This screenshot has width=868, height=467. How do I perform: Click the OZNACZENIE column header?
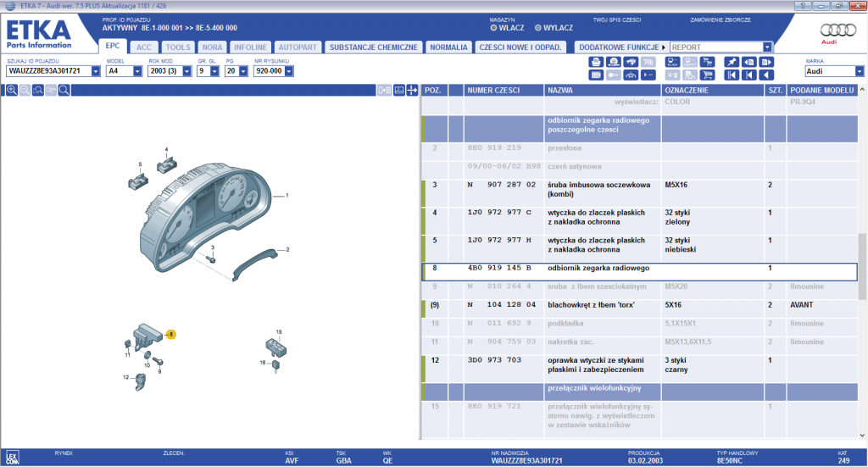(x=712, y=90)
